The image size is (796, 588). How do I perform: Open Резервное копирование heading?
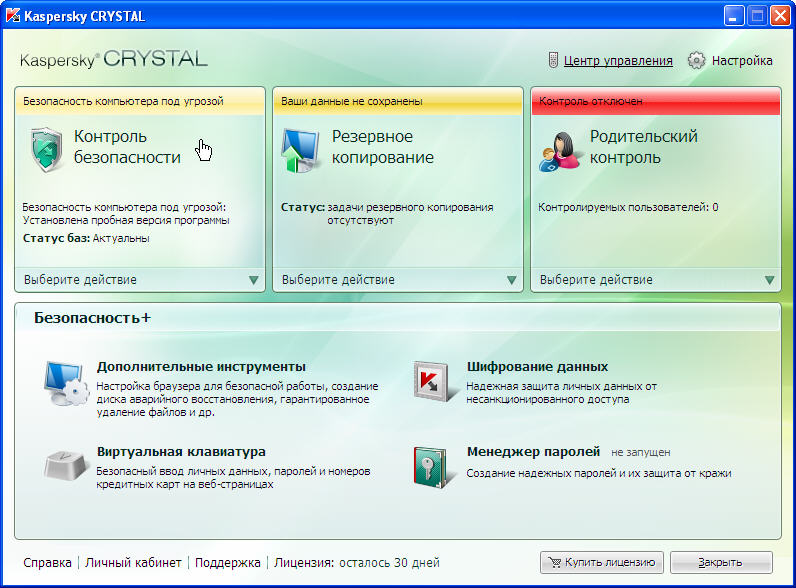point(383,147)
